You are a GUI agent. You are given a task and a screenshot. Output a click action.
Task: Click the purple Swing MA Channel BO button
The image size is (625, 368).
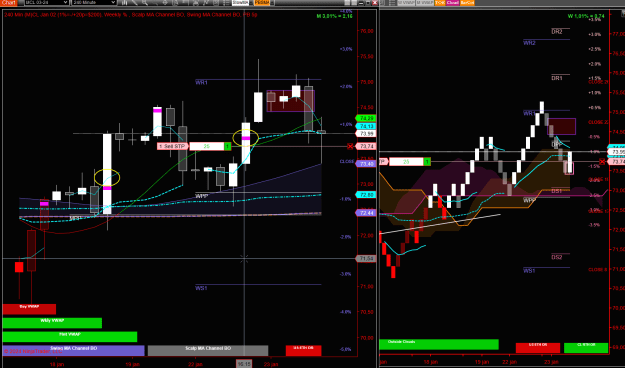(73, 350)
